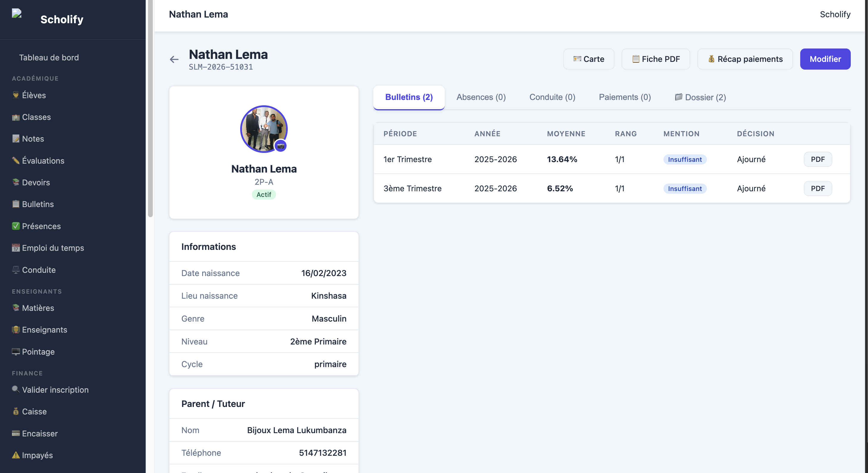868x473 pixels.
Task: Open Emploi du temps calendar item
Action: (x=48, y=248)
